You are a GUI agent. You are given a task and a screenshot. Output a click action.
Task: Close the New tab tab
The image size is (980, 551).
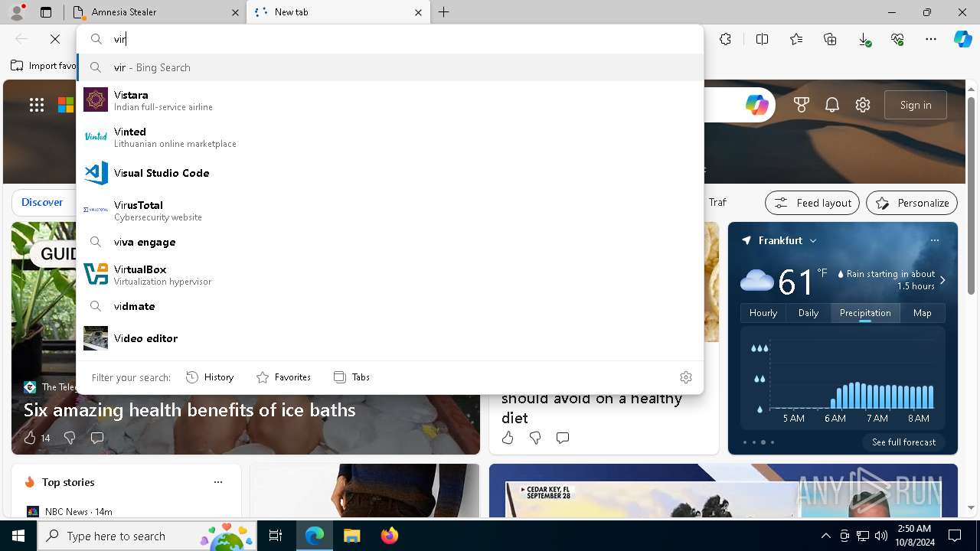418,12
